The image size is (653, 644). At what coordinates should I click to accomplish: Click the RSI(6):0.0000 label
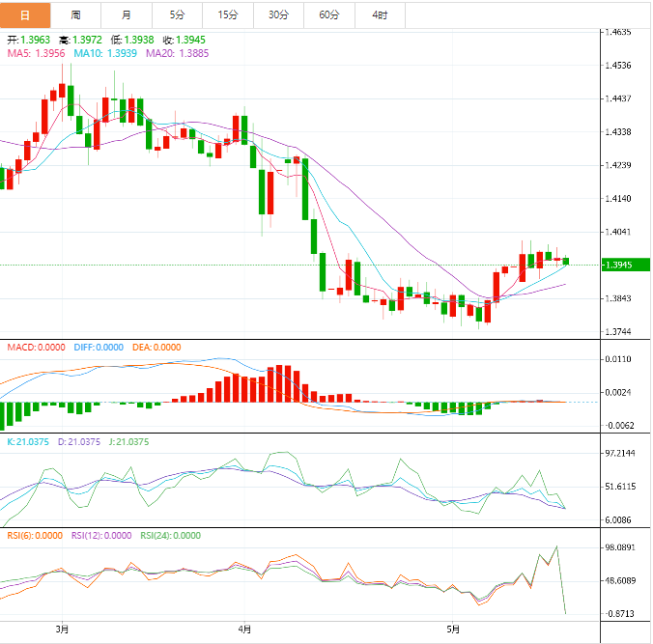pos(35,535)
